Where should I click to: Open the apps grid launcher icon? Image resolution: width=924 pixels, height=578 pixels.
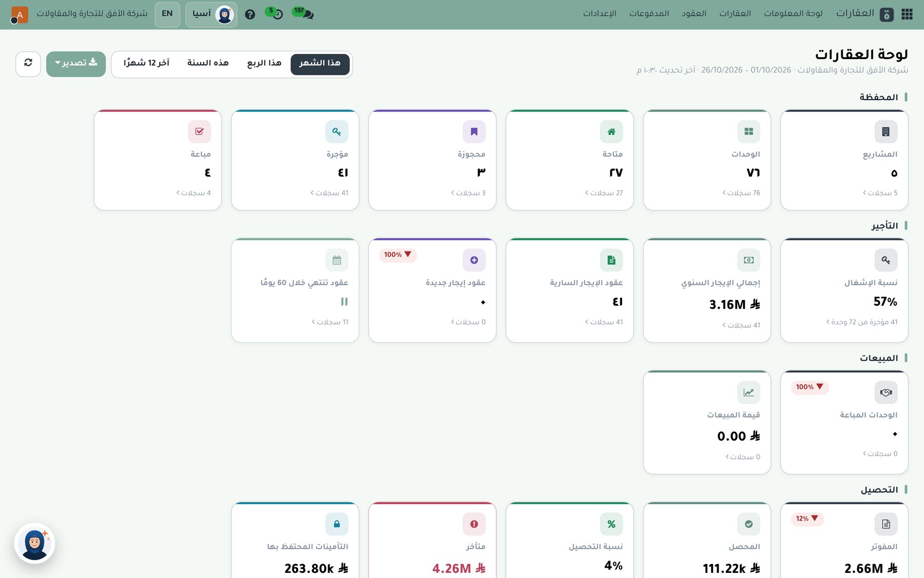click(x=907, y=14)
